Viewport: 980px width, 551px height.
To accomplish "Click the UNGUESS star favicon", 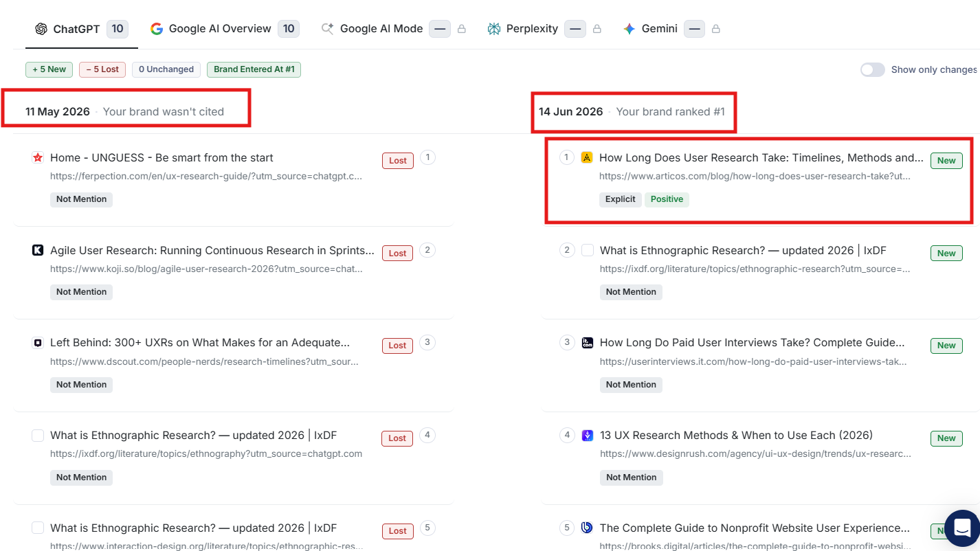I will pyautogui.click(x=38, y=158).
